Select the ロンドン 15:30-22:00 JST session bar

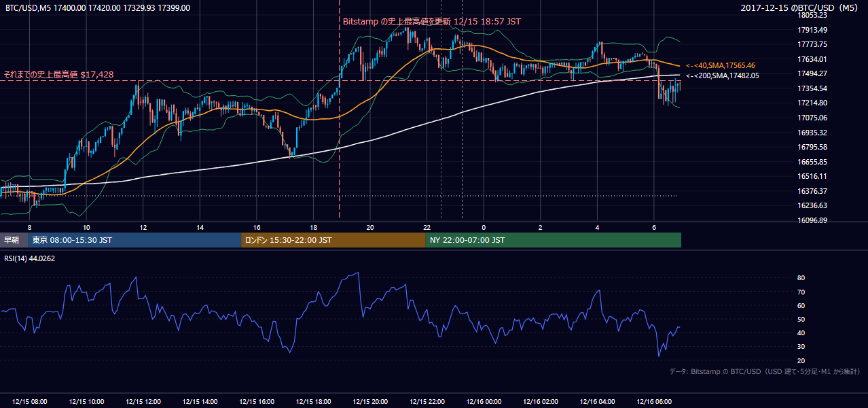click(333, 240)
